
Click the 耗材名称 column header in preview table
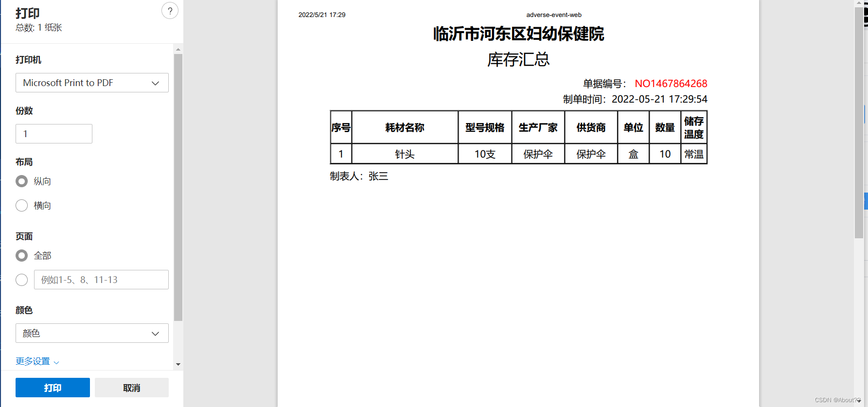[x=405, y=127]
